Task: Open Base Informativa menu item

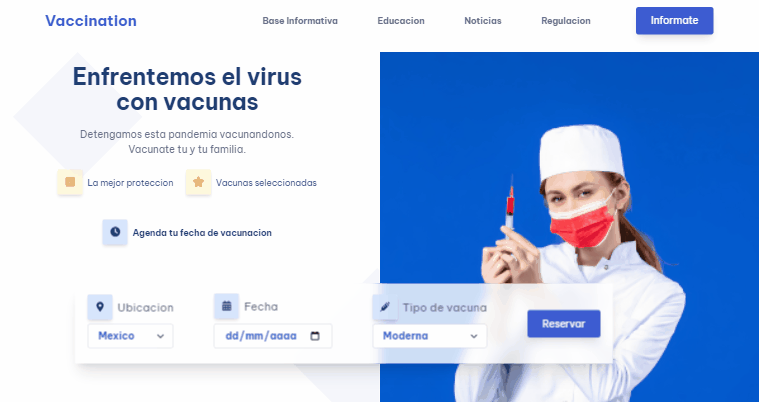Action: tap(300, 21)
